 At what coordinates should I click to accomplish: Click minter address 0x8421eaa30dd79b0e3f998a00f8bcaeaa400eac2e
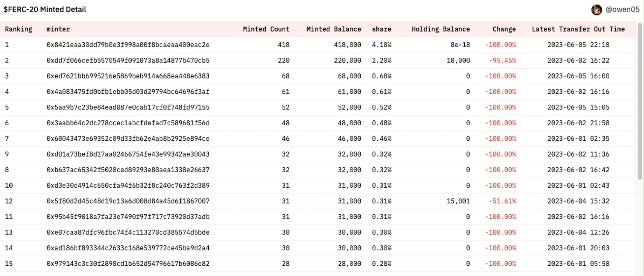128,45
